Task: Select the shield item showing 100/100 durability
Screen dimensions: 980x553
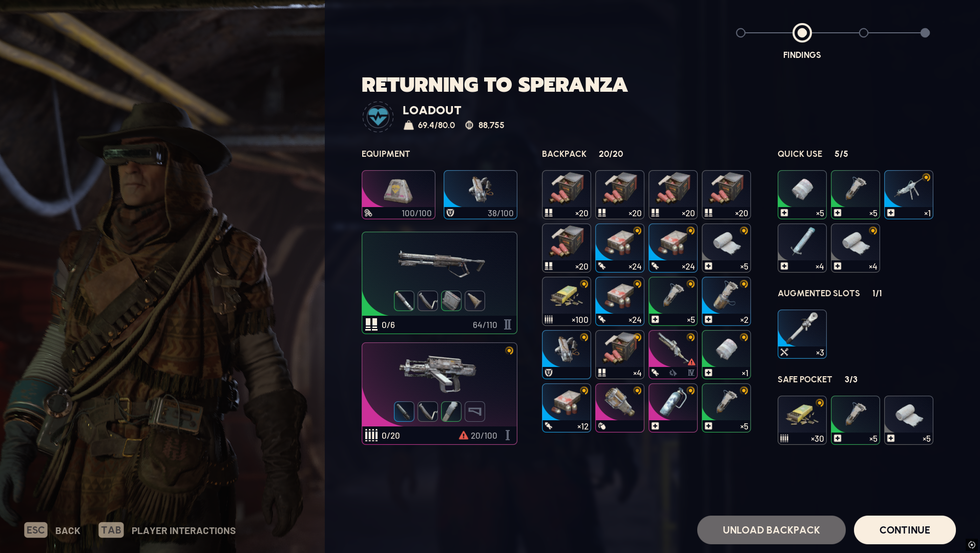Action: coord(398,195)
